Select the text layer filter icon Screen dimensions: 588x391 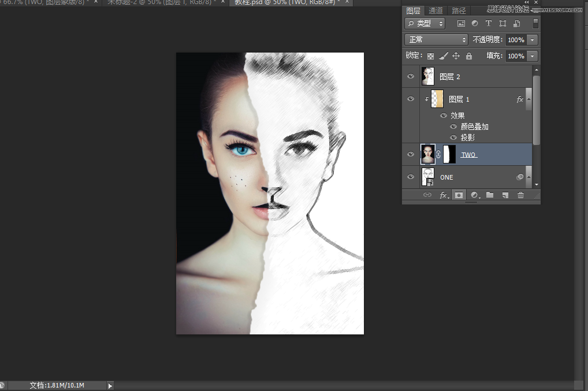click(x=489, y=24)
